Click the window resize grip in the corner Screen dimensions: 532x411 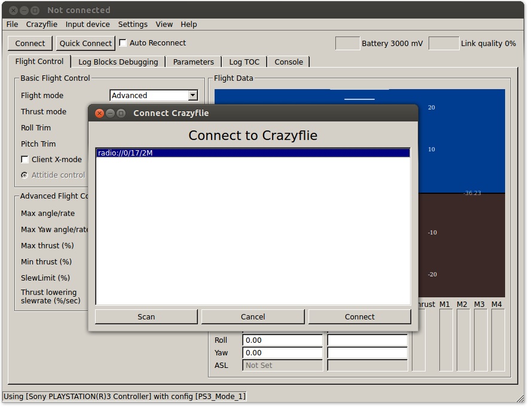520,398
